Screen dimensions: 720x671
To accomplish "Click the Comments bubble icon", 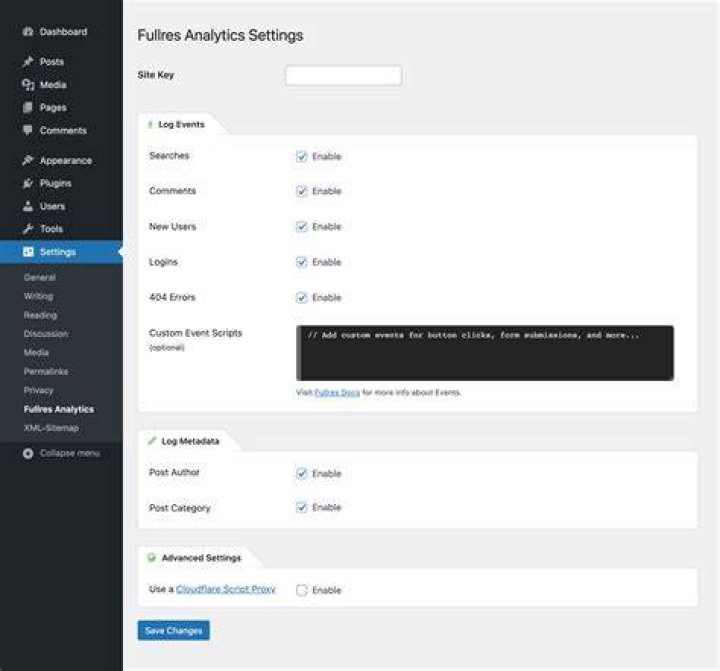I will [x=28, y=130].
